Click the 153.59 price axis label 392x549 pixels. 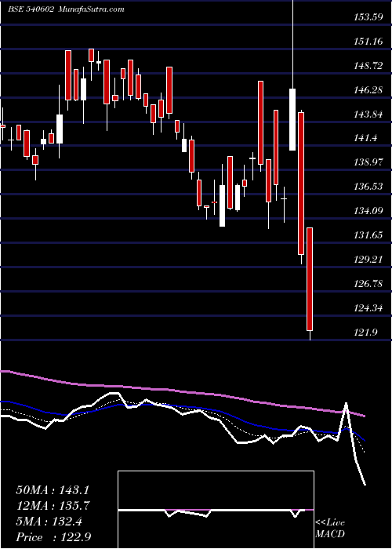click(368, 16)
